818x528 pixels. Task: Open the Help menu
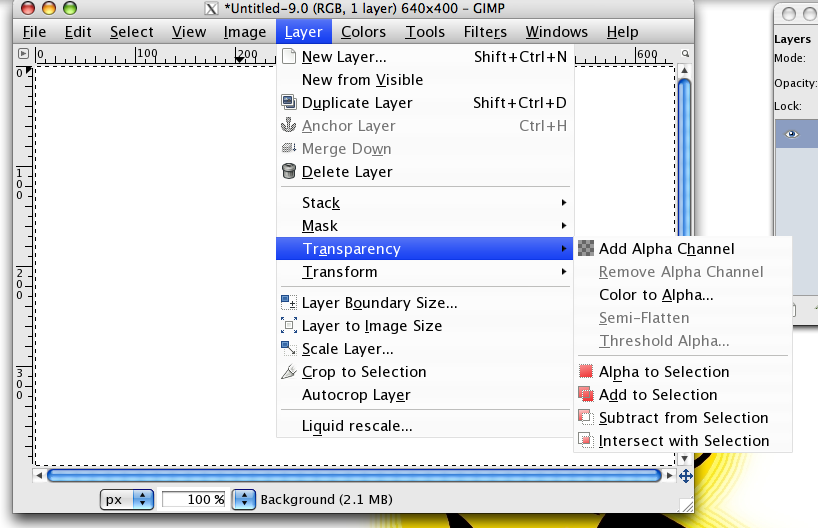[622, 32]
